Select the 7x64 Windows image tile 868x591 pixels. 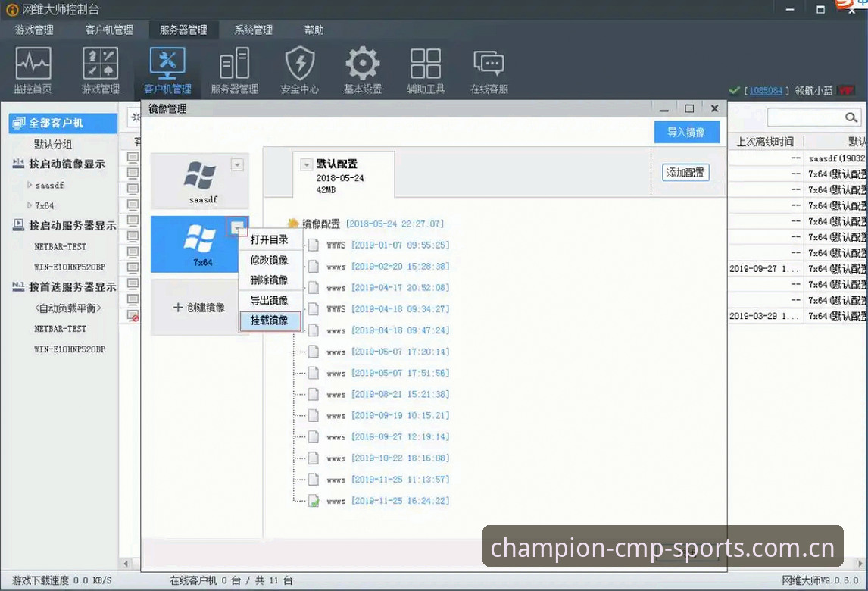click(x=200, y=244)
